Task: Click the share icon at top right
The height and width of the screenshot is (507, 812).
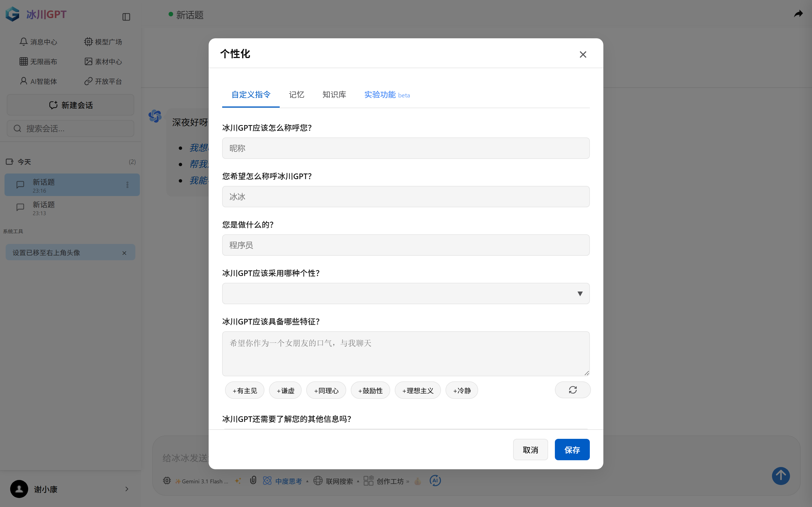Action: (798, 14)
